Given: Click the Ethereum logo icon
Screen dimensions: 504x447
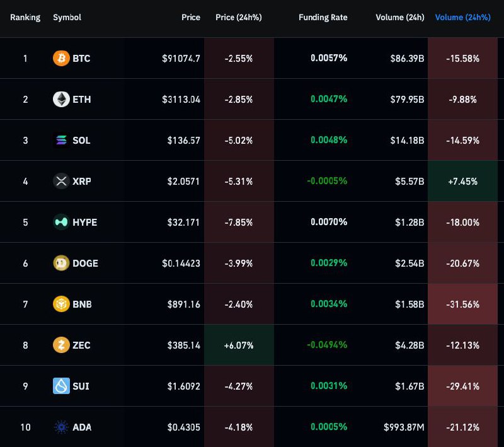Looking at the screenshot, I should tap(61, 100).
